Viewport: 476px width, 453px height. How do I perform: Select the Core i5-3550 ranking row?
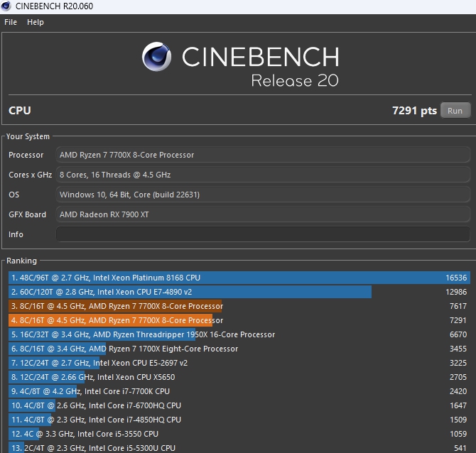(x=239, y=434)
